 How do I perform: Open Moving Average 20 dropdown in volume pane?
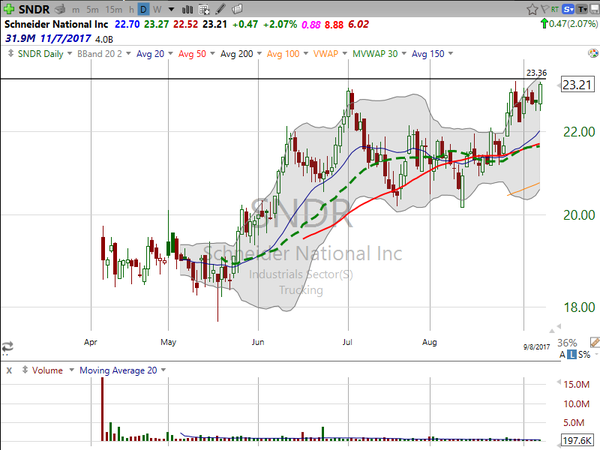pyautogui.click(x=163, y=370)
